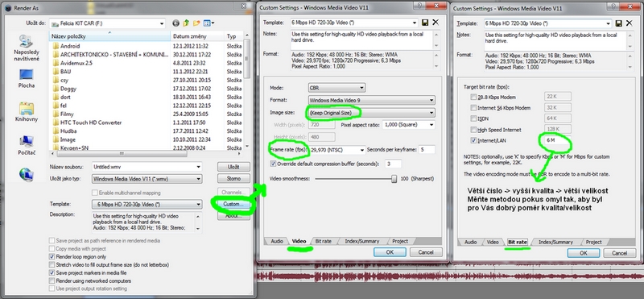Viewport: 644px width, 299px height.
Task: Click the Video smoothness slider handle
Action: point(394,178)
